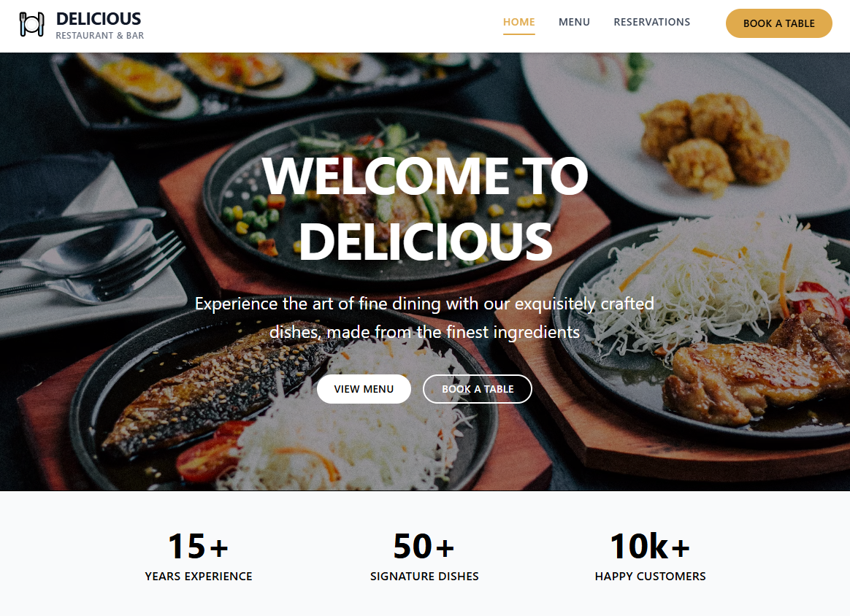
Task: Open the MENU navigation link
Action: (x=574, y=22)
